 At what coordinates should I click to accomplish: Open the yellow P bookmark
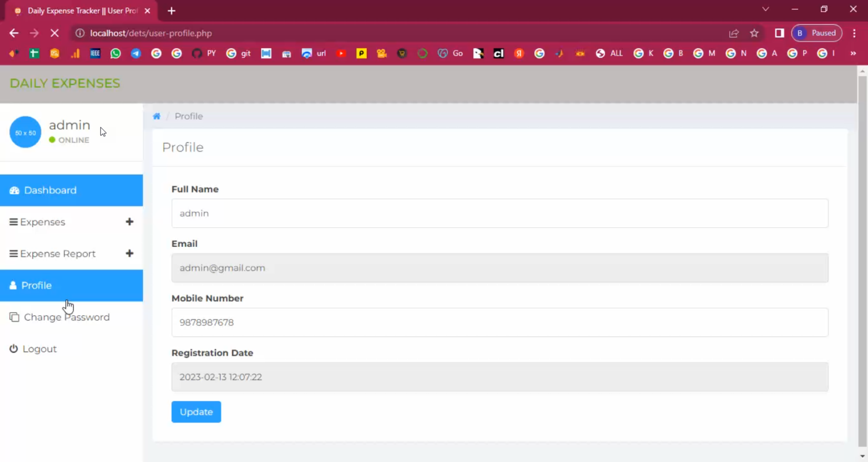tap(362, 53)
